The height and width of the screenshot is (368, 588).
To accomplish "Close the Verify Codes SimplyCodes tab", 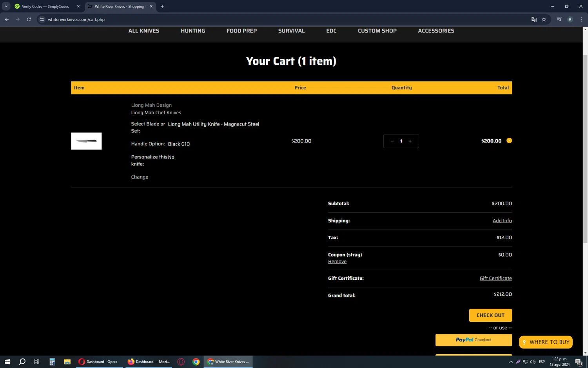I will (78, 6).
